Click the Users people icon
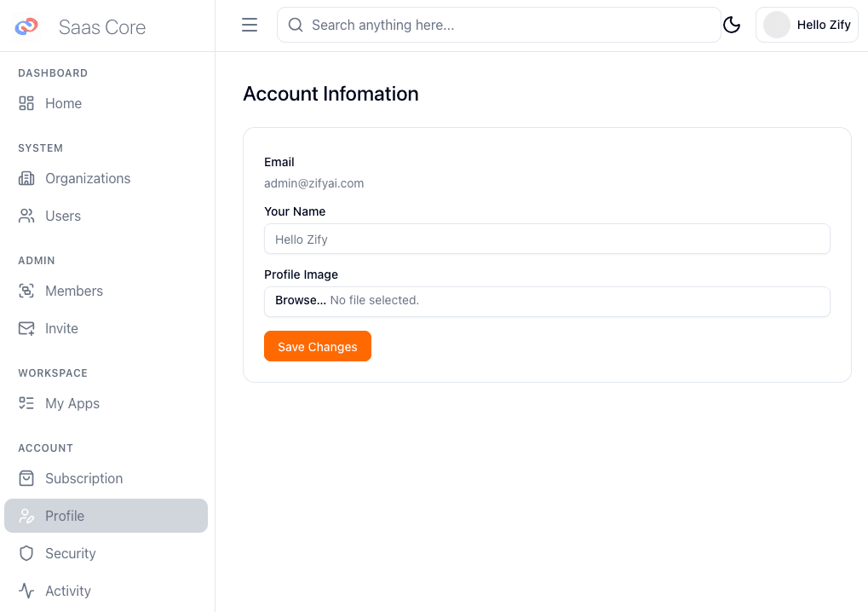868x612 pixels. coord(26,216)
